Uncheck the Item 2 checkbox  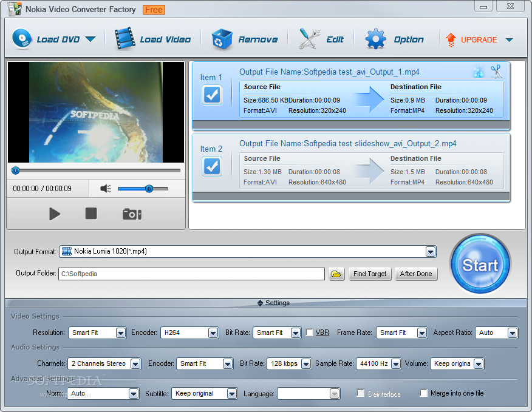click(212, 166)
